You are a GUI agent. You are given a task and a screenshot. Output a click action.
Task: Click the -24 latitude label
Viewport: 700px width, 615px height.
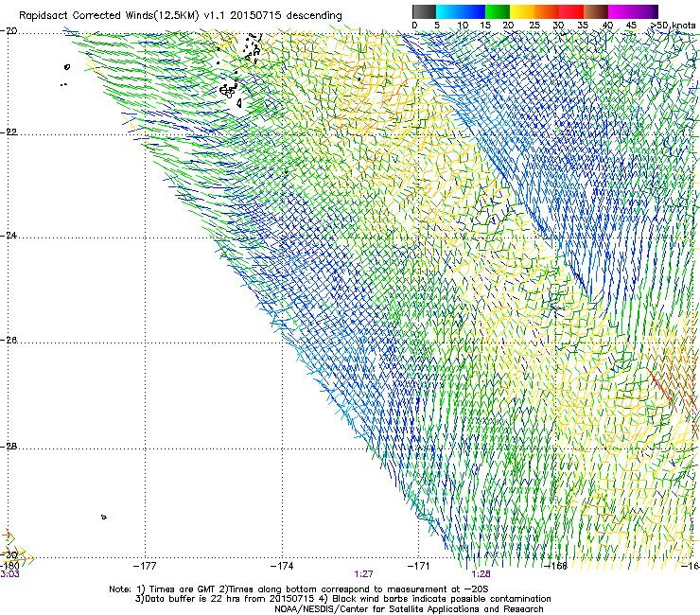[9, 236]
